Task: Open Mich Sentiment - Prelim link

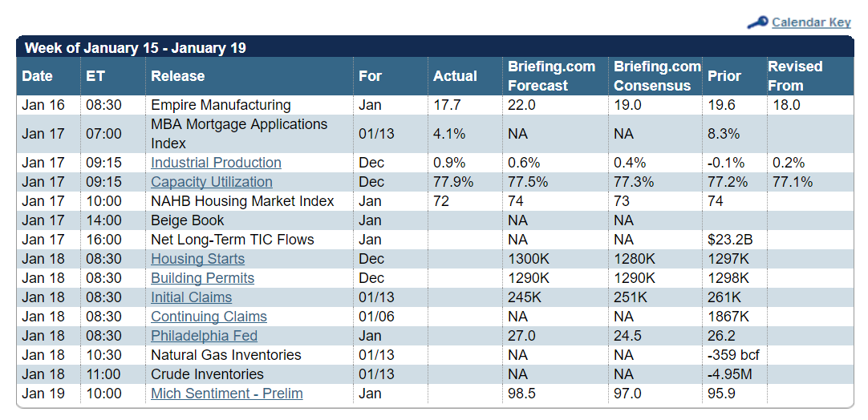Action: 227,394
